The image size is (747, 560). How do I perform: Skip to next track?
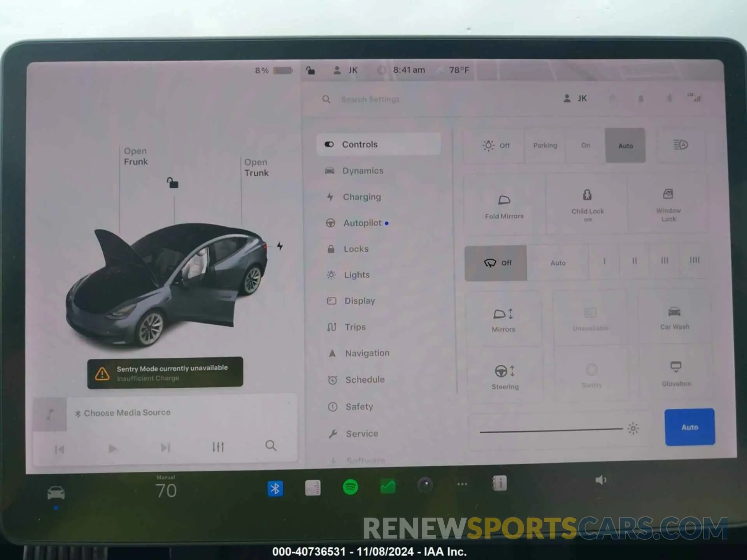click(x=165, y=448)
